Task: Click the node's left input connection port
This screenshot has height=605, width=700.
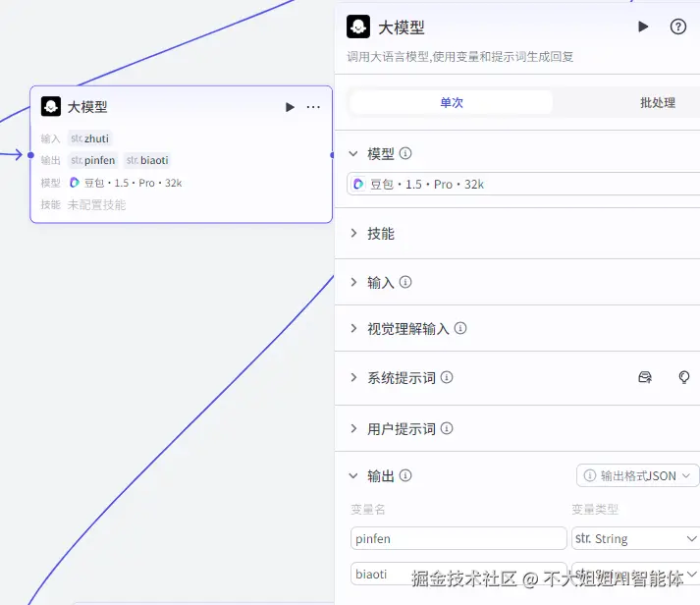Action: [x=30, y=155]
